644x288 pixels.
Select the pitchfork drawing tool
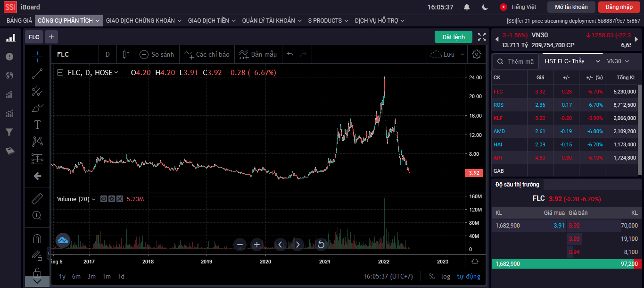pyautogui.click(x=37, y=91)
